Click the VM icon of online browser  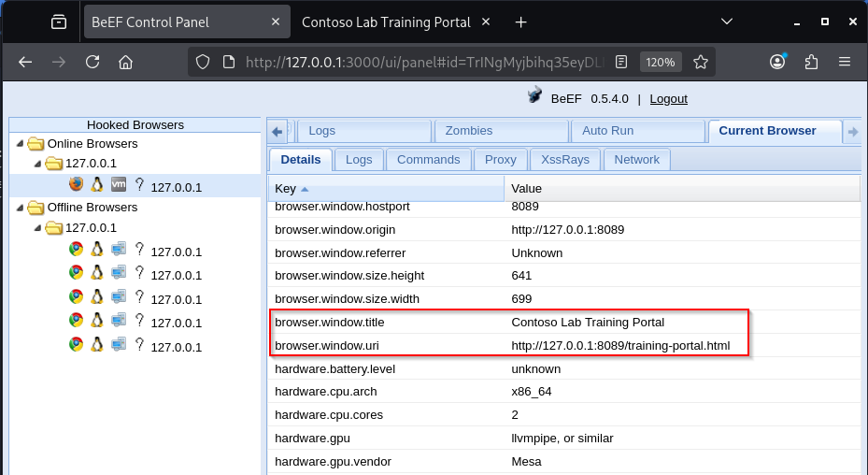tap(119, 184)
